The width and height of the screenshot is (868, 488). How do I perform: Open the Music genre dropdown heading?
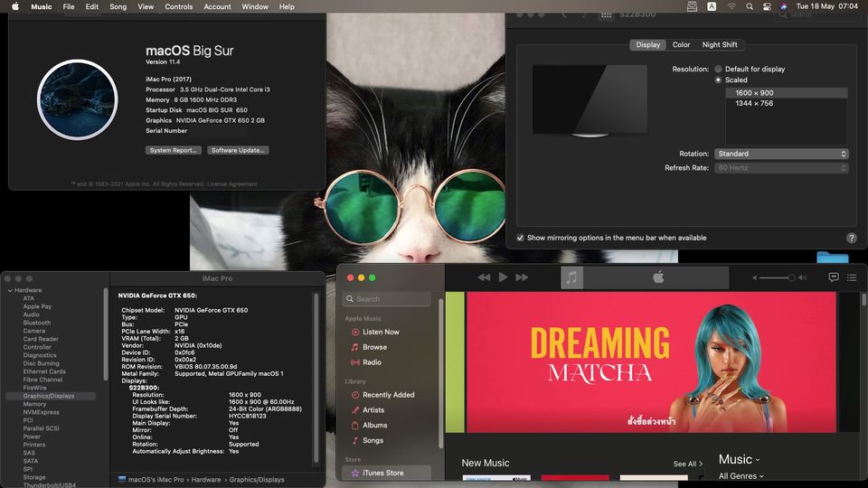739,459
